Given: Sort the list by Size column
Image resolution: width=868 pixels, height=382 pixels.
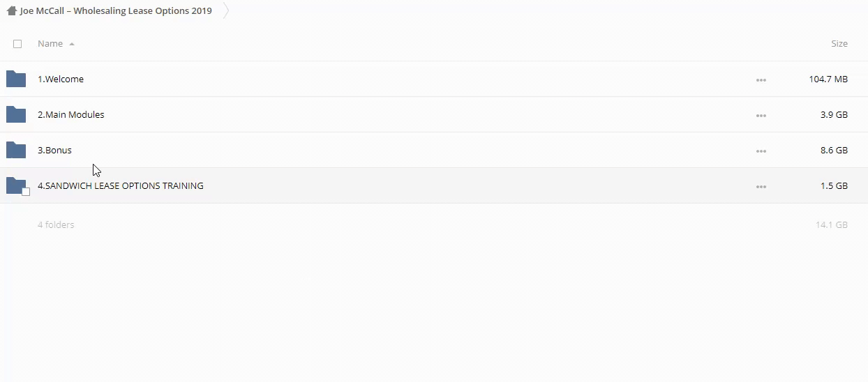Looking at the screenshot, I should click(x=839, y=44).
